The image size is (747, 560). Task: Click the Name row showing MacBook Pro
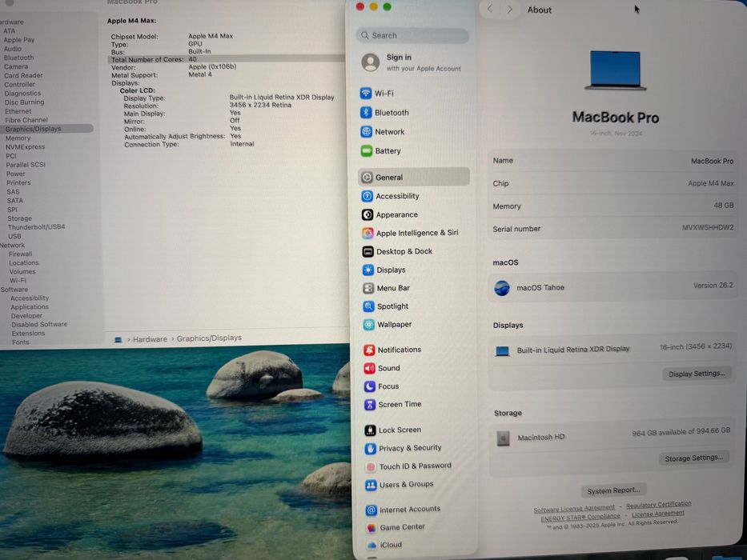coord(613,161)
